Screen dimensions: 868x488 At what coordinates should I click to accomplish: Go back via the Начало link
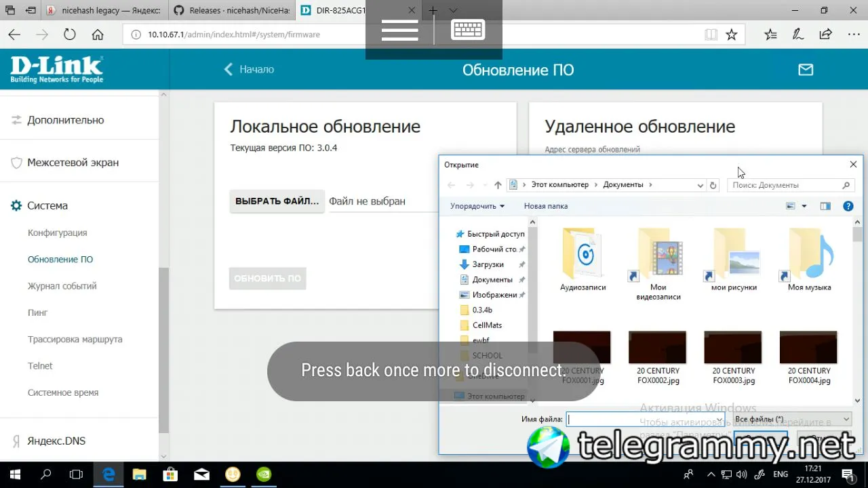coord(249,69)
